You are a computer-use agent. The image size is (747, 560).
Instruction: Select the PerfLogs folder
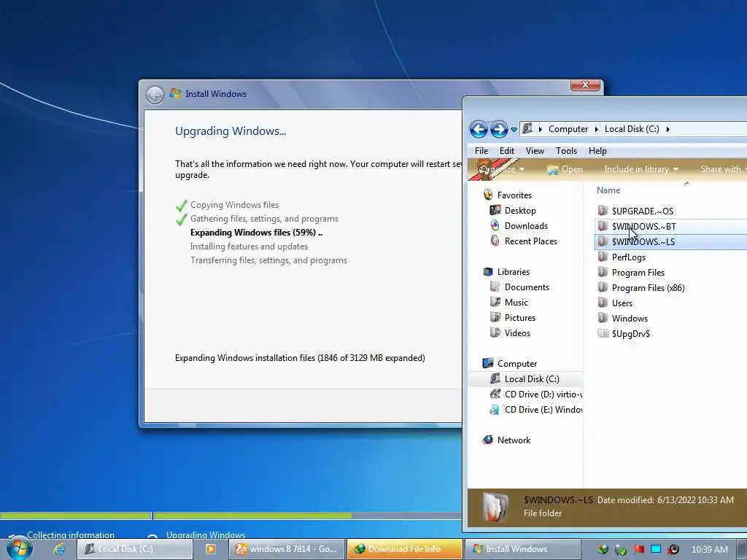(628, 257)
